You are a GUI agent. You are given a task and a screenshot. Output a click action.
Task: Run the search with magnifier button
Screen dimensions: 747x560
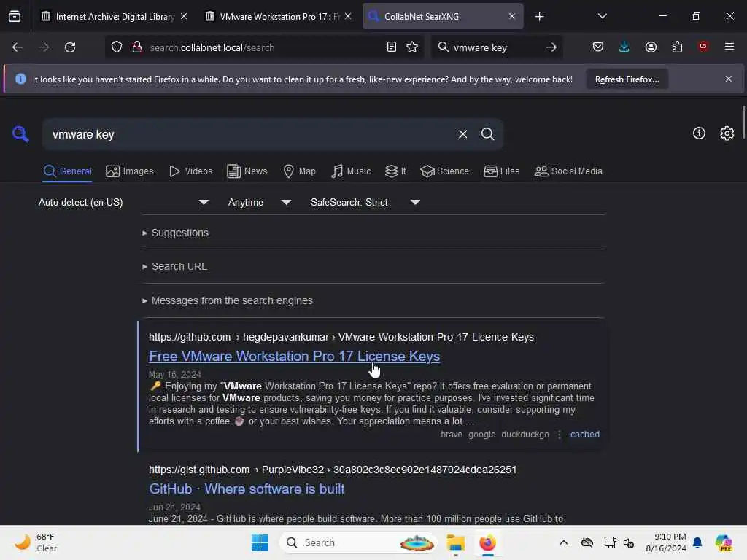pos(487,134)
